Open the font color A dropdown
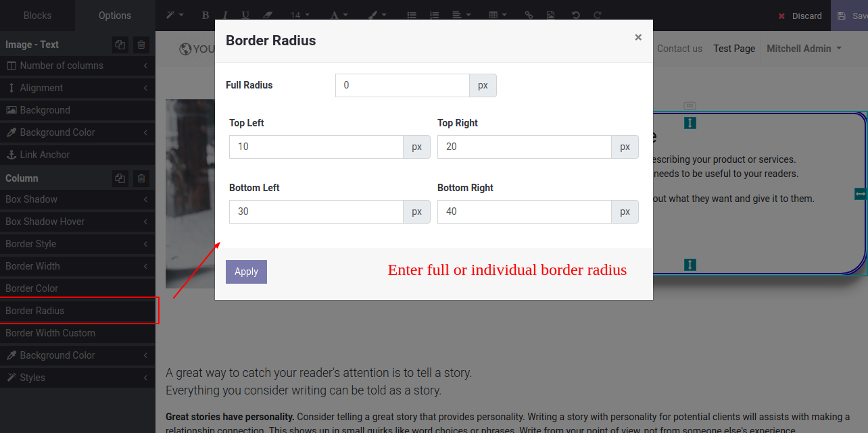The height and width of the screenshot is (433, 868). coord(339,15)
